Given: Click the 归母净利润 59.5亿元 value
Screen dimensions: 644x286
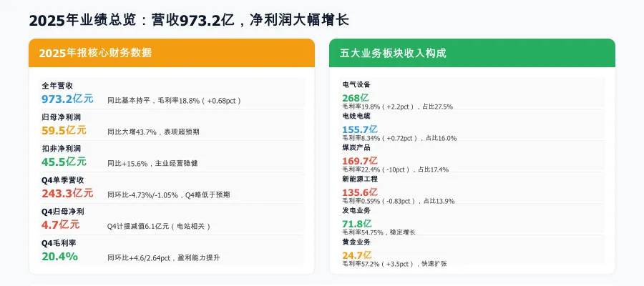Looking at the screenshot, I should 64,130.
